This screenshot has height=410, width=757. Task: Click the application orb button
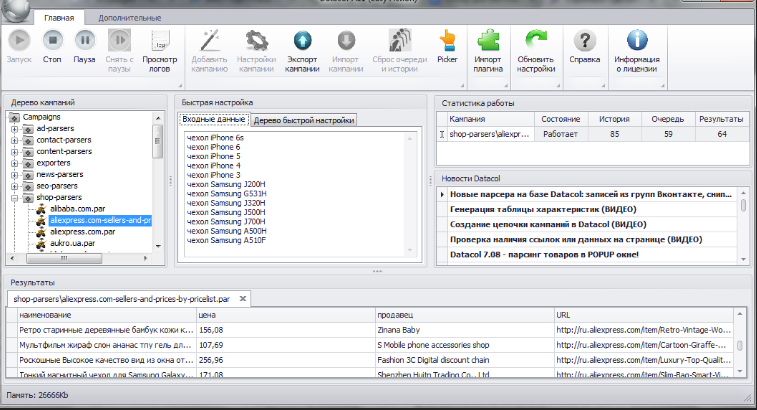pyautogui.click(x=15, y=11)
